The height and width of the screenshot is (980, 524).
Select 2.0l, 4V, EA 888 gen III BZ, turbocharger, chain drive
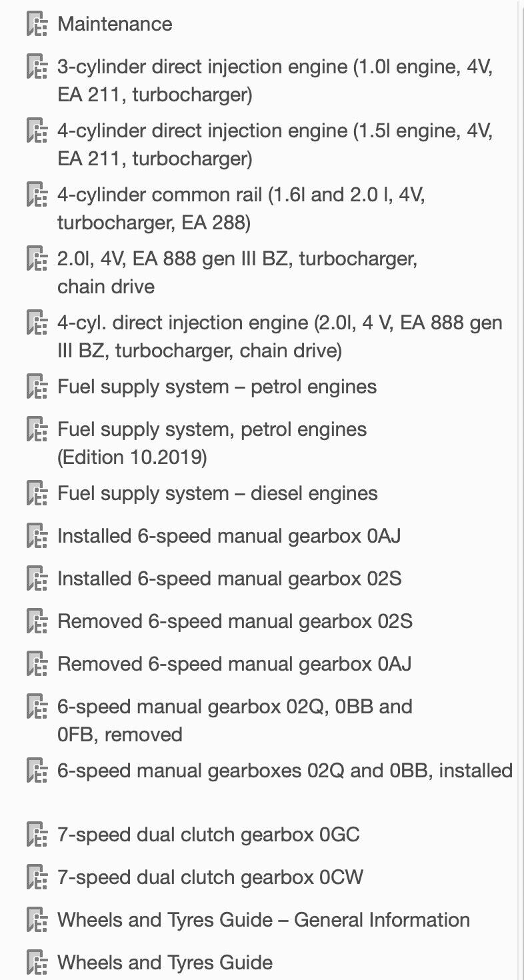pyautogui.click(x=237, y=273)
